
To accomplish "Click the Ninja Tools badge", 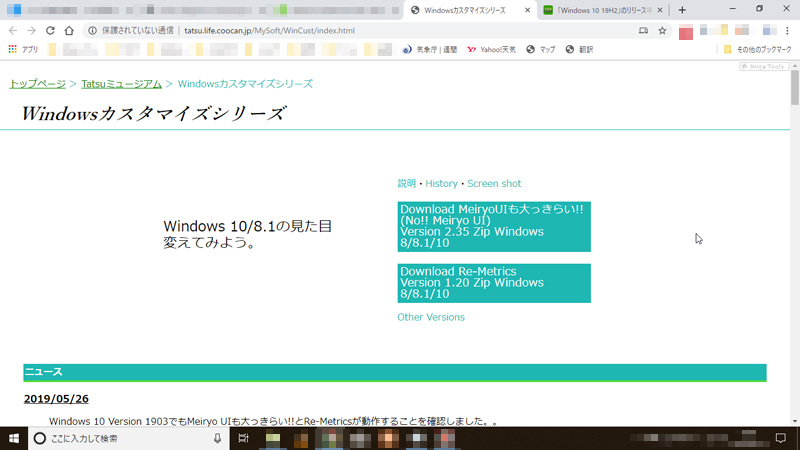I will click(x=764, y=66).
